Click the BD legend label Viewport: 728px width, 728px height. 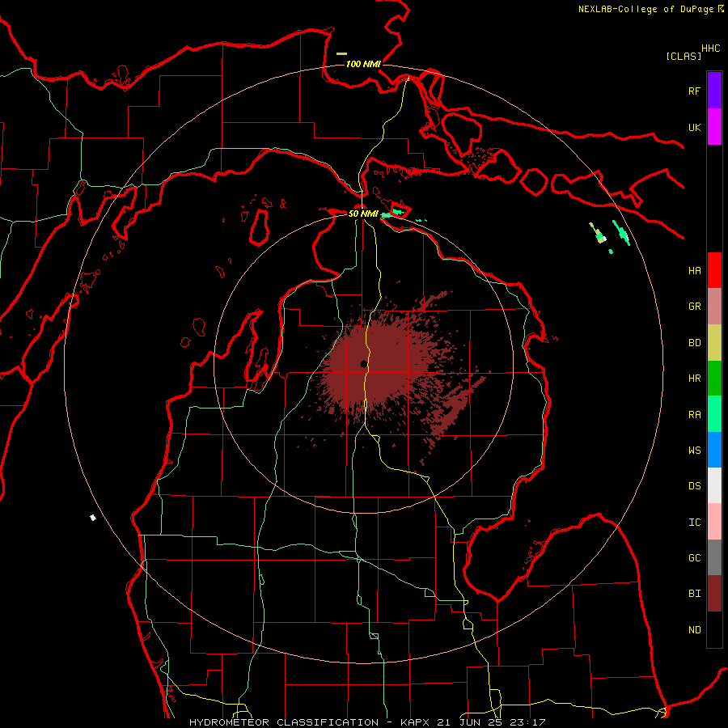(x=694, y=343)
